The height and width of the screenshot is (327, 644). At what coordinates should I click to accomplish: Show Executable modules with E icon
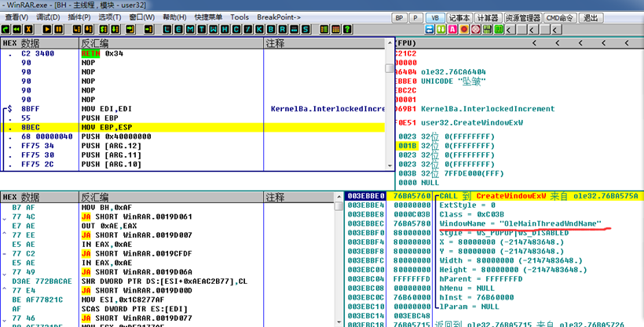[180, 29]
